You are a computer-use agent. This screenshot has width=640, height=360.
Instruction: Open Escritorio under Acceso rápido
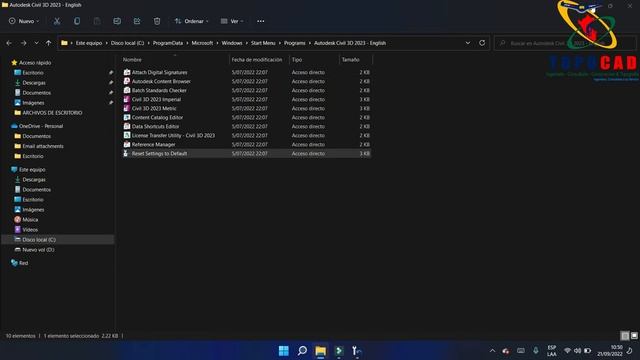(x=33, y=73)
